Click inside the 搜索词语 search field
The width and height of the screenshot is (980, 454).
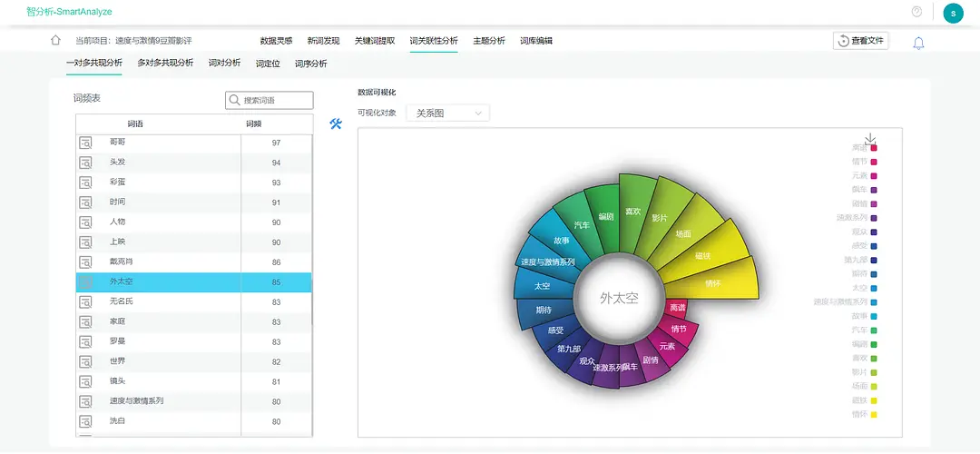269,100
